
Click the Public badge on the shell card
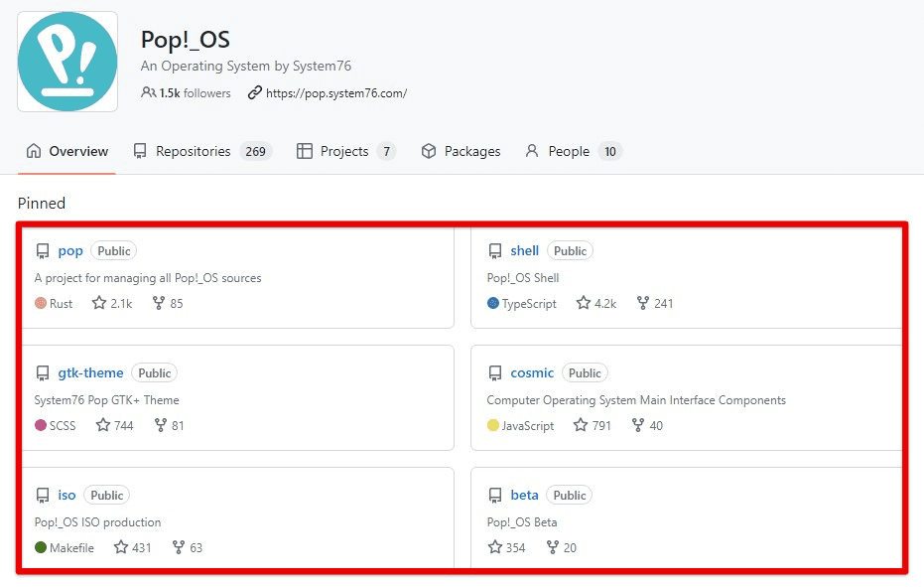click(x=570, y=250)
